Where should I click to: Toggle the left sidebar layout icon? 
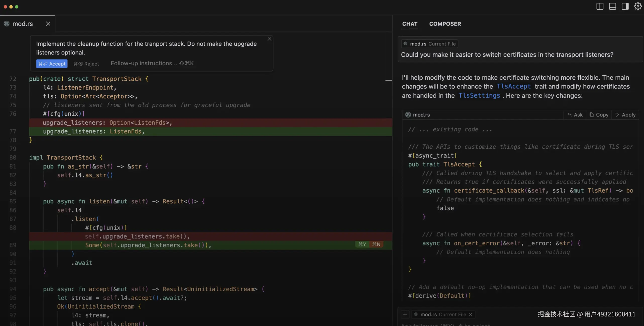coord(600,6)
